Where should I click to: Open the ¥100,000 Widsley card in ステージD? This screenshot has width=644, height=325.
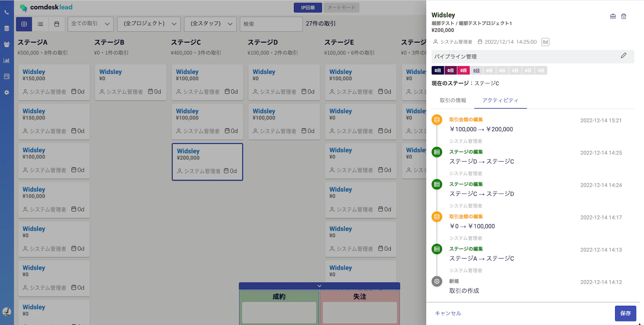click(x=284, y=121)
